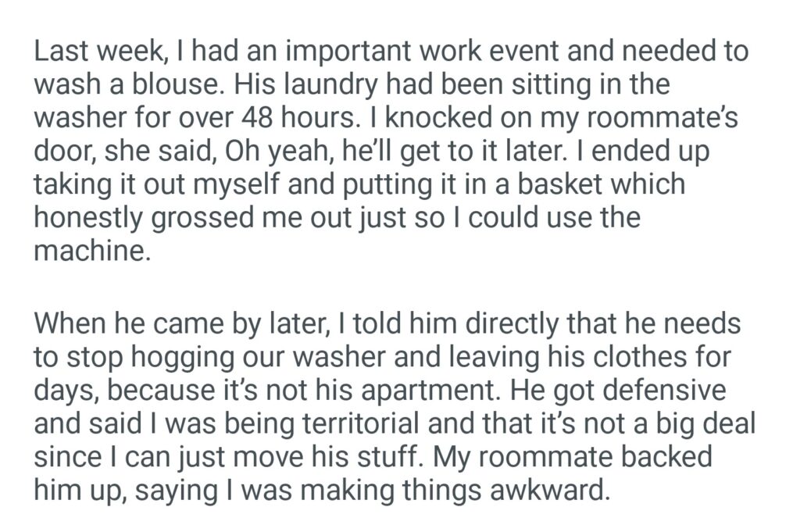Click the word "machine" ending the first paragraph

tap(87, 251)
